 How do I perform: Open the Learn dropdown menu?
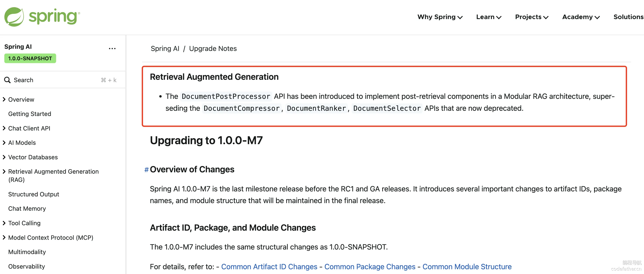click(x=489, y=17)
